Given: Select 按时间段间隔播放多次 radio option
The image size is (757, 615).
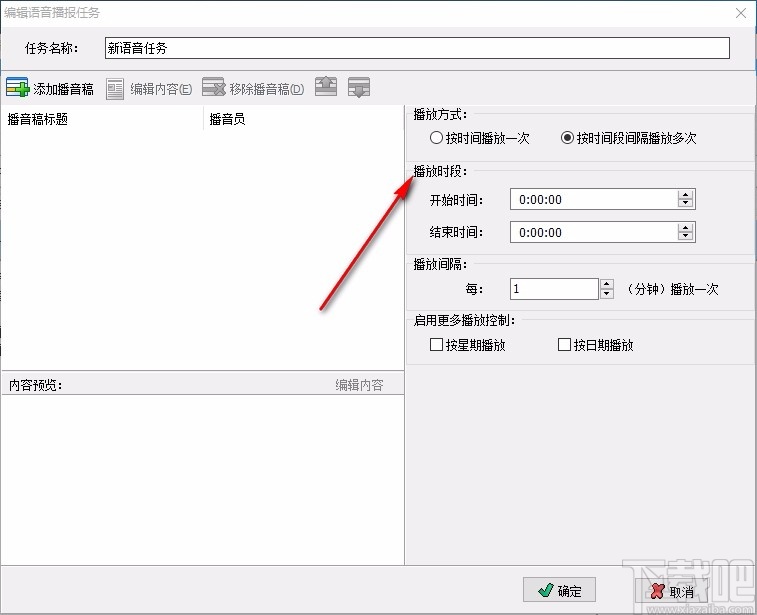Looking at the screenshot, I should click(629, 138).
